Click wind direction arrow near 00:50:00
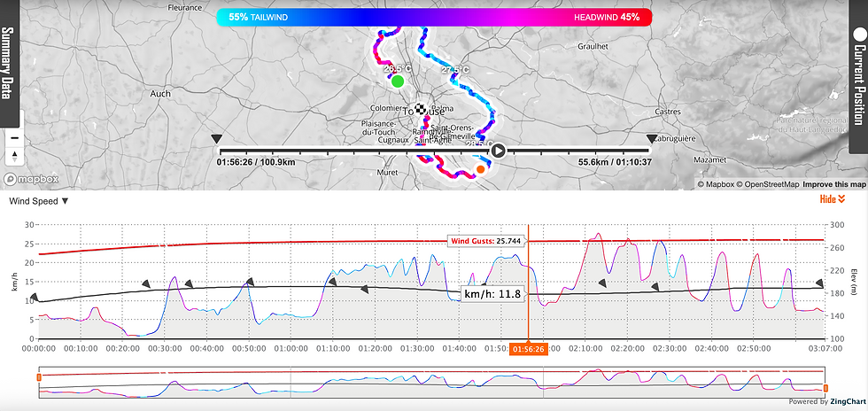Screen dimensions: 868x411 coord(250,282)
